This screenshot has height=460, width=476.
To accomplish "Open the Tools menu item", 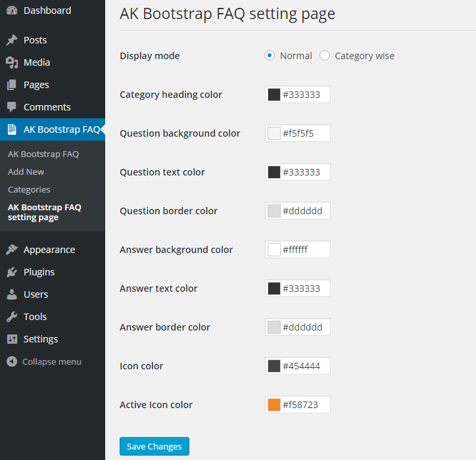I will tap(53, 317).
